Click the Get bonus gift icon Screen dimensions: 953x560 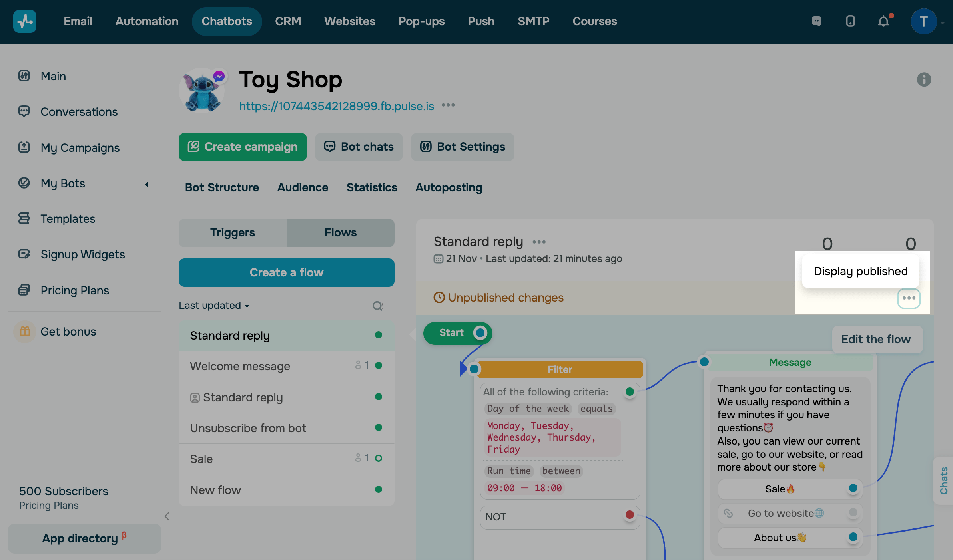(25, 332)
